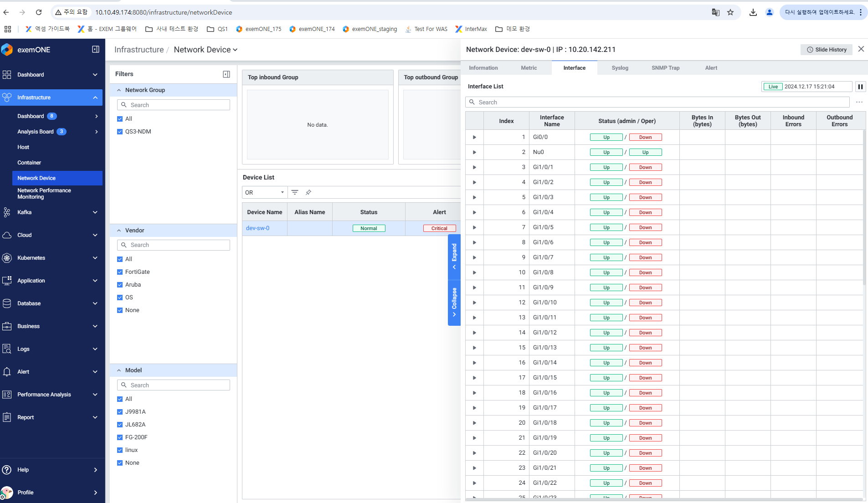
Task: Uncheck the QS3-NDM network group
Action: (x=120, y=132)
